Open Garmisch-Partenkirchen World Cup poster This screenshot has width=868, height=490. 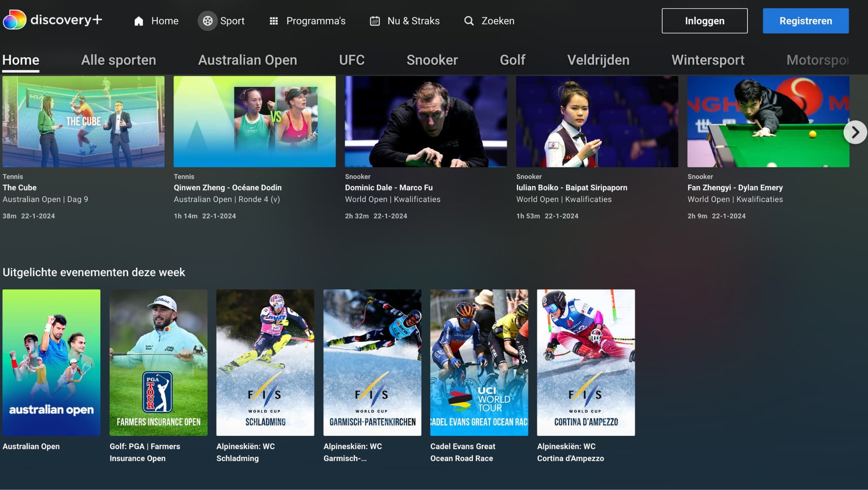tap(372, 363)
